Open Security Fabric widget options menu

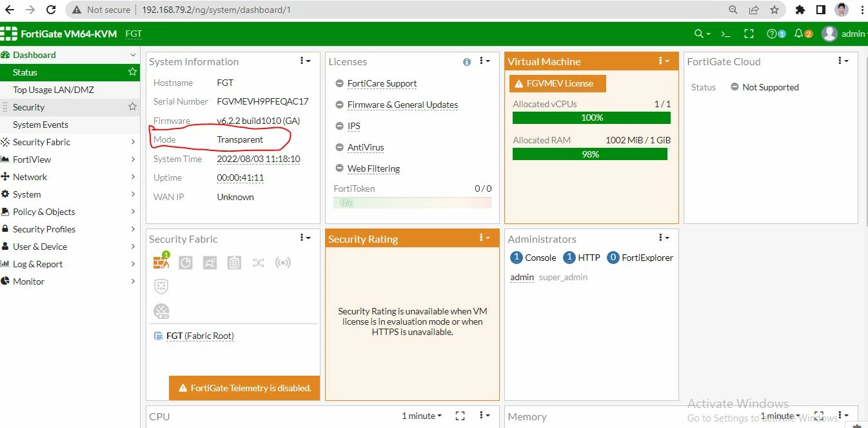[305, 238]
